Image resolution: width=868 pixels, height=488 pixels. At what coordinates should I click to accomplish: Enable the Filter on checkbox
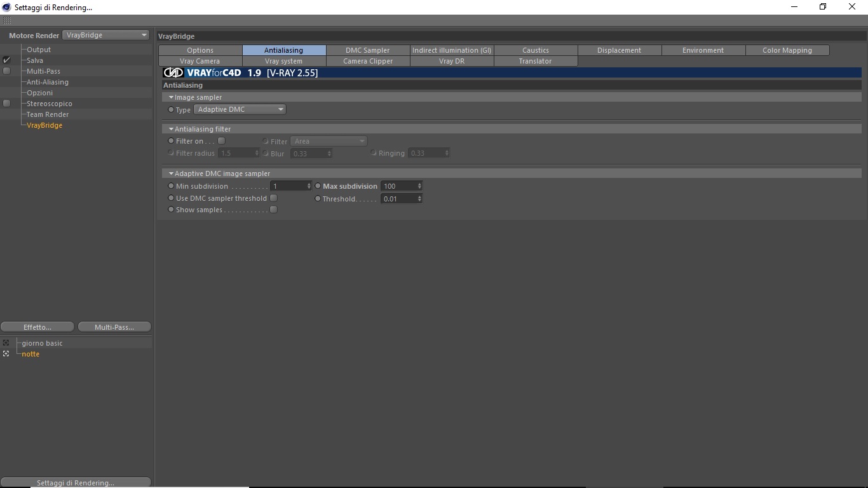click(x=221, y=141)
